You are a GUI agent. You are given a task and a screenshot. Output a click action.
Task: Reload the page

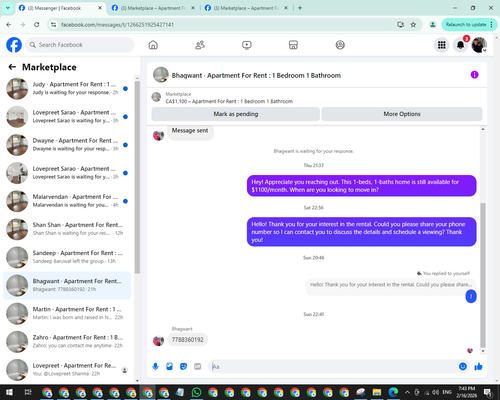(x=37, y=25)
